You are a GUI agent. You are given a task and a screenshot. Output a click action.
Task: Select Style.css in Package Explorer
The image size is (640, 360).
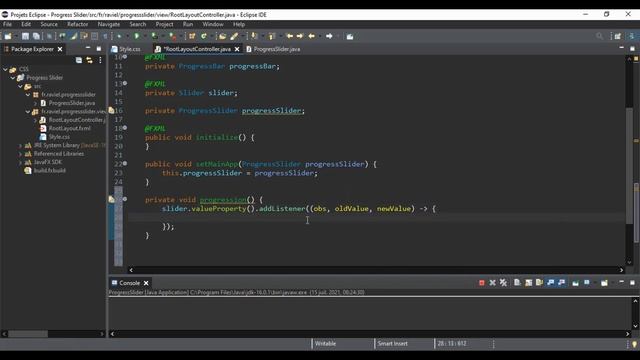[x=55, y=137]
